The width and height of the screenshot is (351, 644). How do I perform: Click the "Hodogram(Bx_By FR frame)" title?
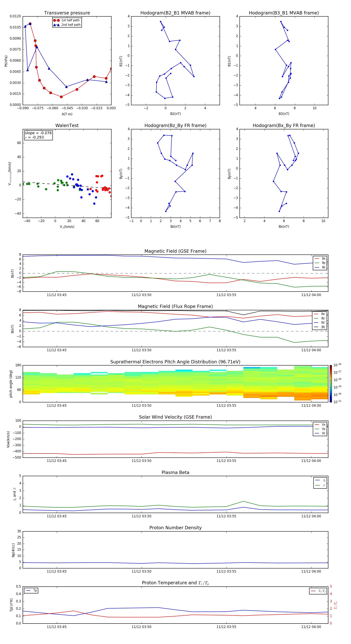(284, 125)
